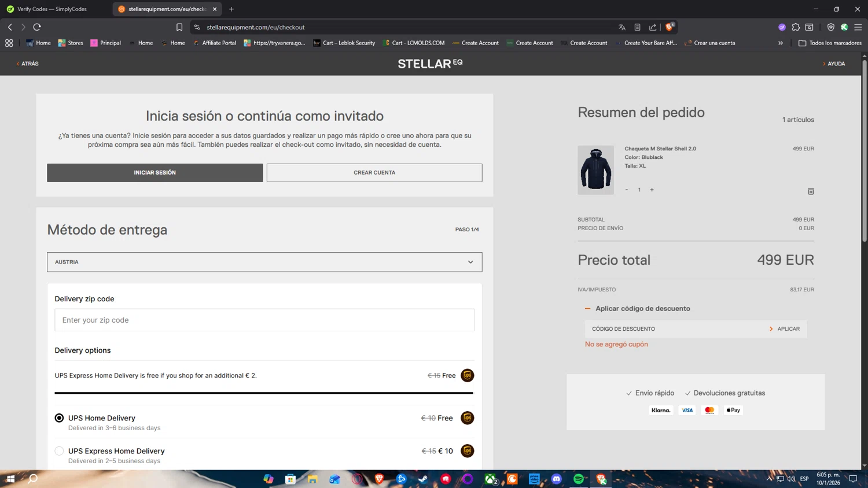Image resolution: width=868 pixels, height=488 pixels.
Task: Open the share page icon
Action: coord(653,27)
